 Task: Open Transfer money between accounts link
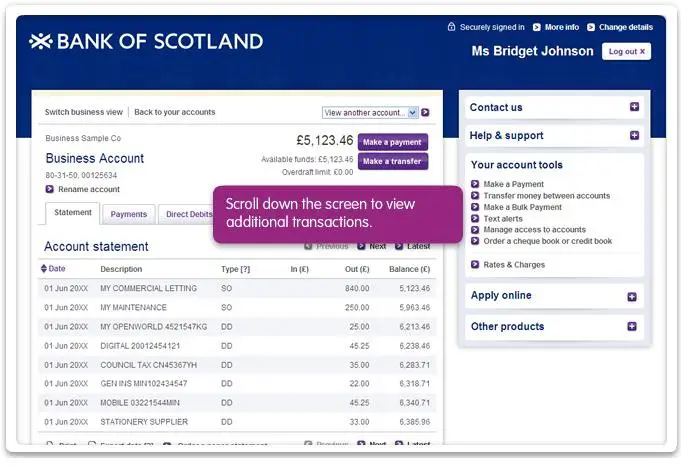(x=546, y=196)
